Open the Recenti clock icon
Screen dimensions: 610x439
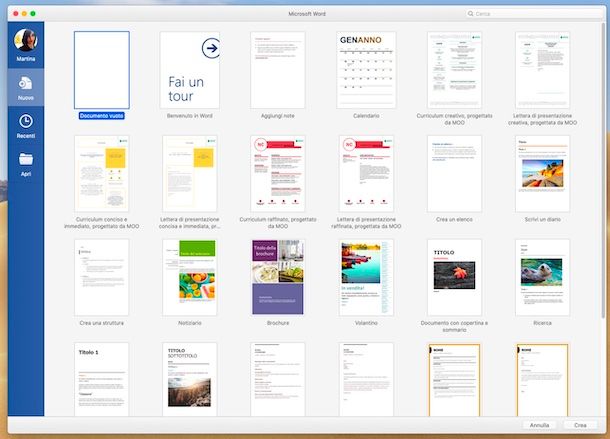click(26, 121)
